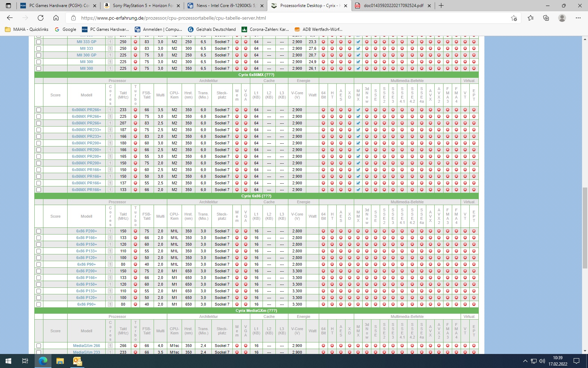Add this page to favorites star icon

[x=514, y=18]
